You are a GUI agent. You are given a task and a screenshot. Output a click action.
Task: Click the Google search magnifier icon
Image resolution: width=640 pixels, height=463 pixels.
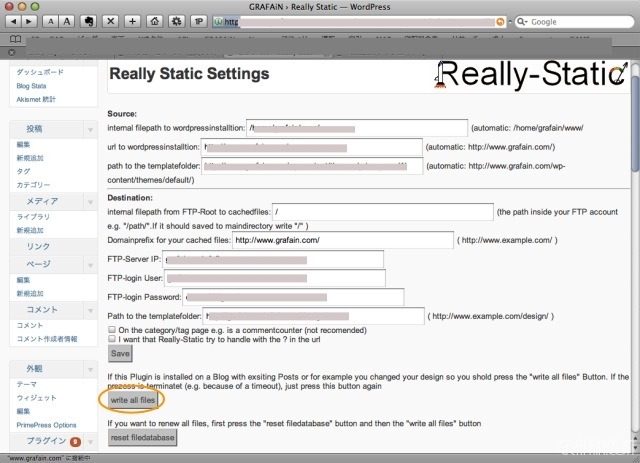[522, 22]
